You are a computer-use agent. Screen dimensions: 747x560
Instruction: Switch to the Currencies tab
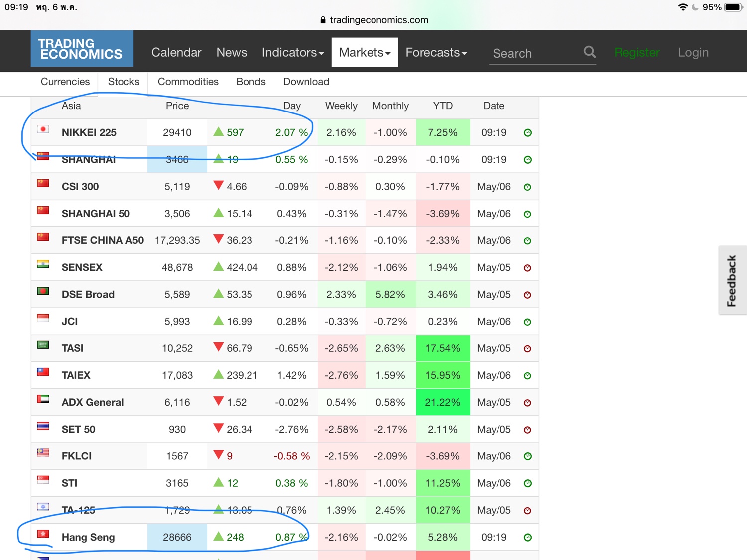pos(65,82)
